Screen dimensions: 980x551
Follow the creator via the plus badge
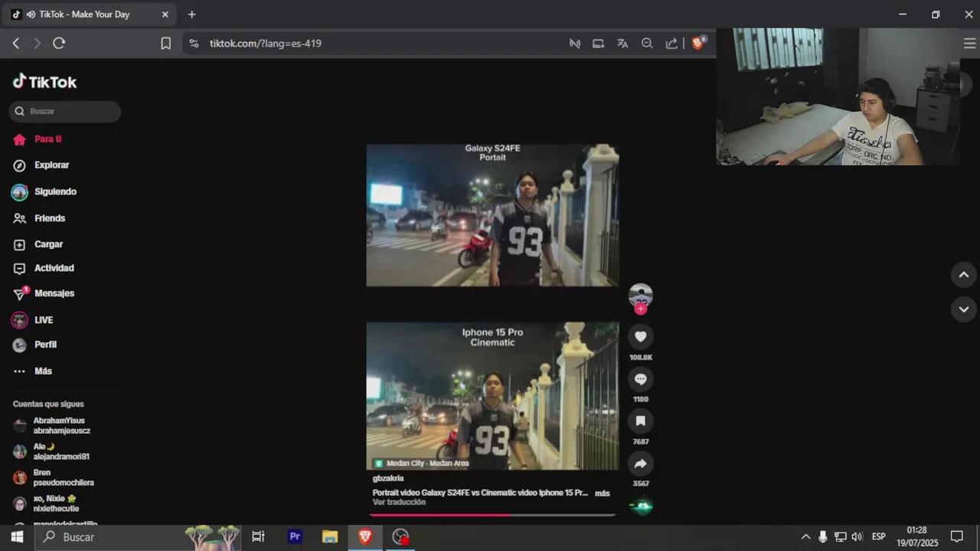point(641,309)
